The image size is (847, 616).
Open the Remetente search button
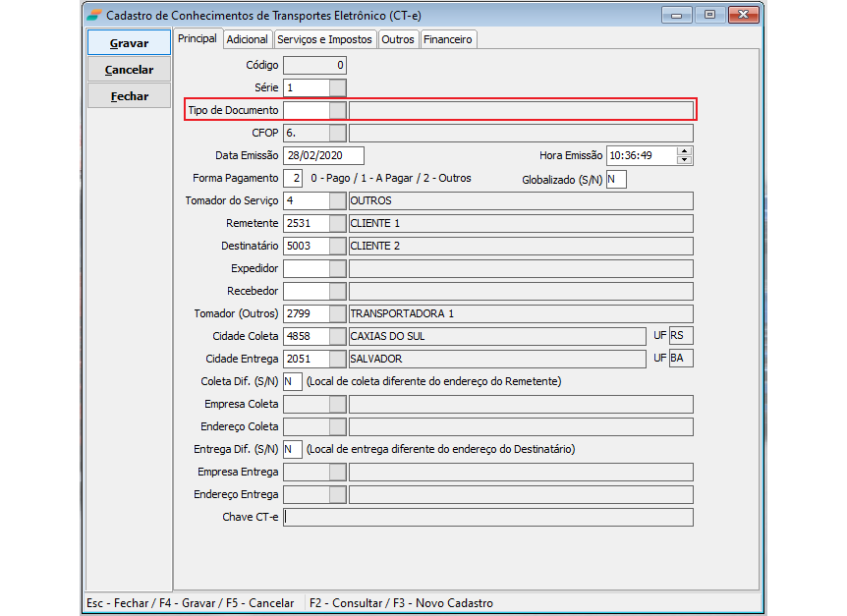pyautogui.click(x=337, y=223)
